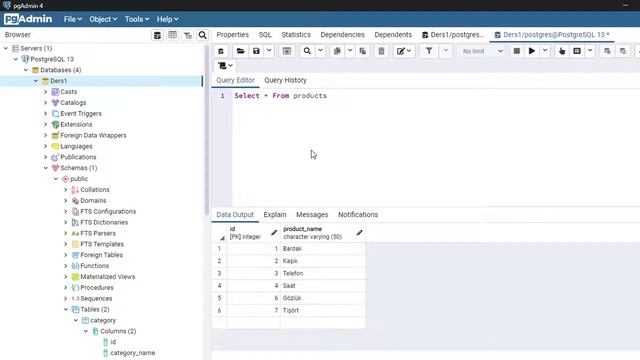Select the category table in tree
Image resolution: width=640 pixels, height=360 pixels.
tap(102, 320)
